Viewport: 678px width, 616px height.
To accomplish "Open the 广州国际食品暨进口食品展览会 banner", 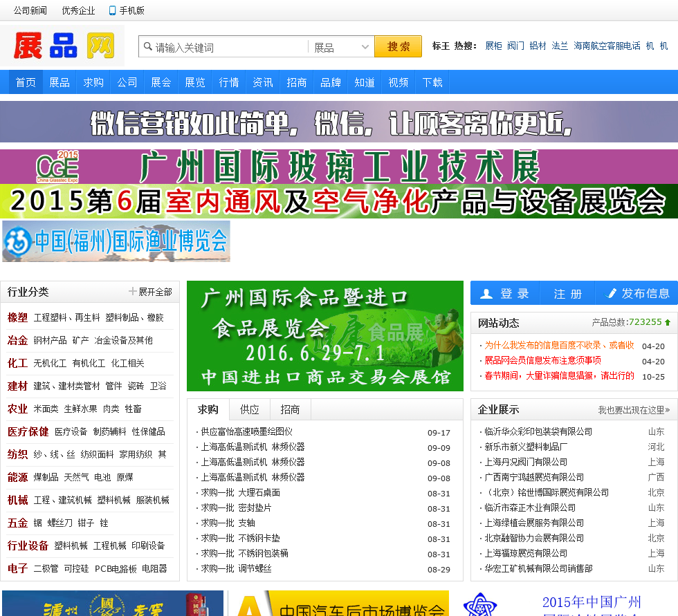I will pyautogui.click(x=325, y=336).
